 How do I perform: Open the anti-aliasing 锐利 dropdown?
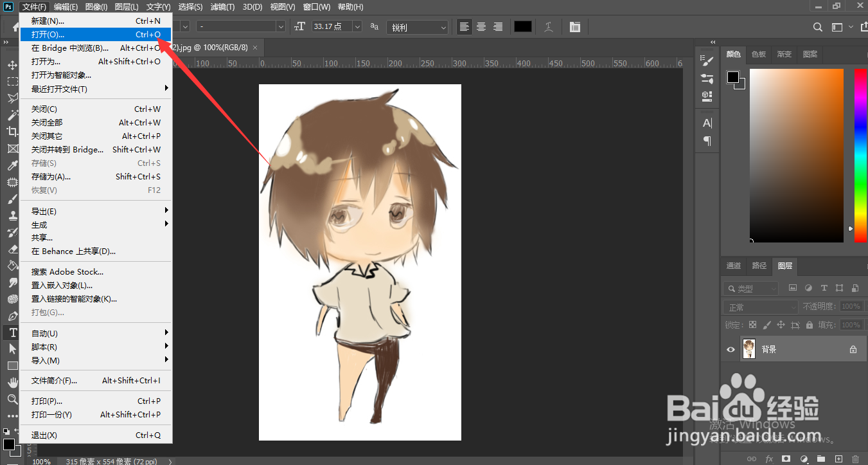click(417, 27)
